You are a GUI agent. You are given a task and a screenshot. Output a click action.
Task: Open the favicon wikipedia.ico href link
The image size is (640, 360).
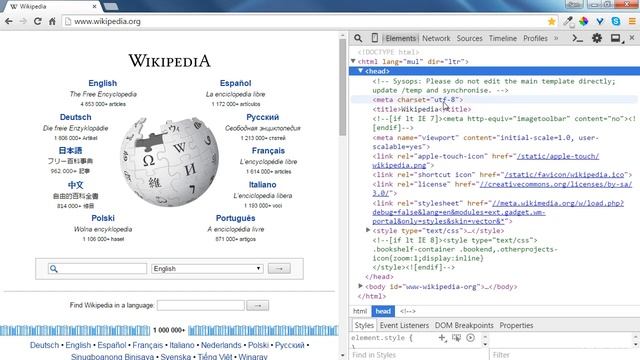[x=564, y=175]
